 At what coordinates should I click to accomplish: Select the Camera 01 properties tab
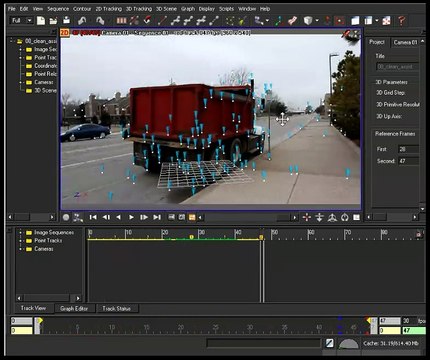coord(405,42)
